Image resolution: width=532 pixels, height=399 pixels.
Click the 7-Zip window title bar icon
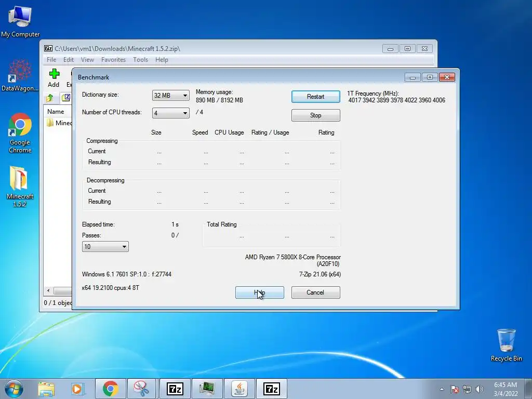click(48, 48)
